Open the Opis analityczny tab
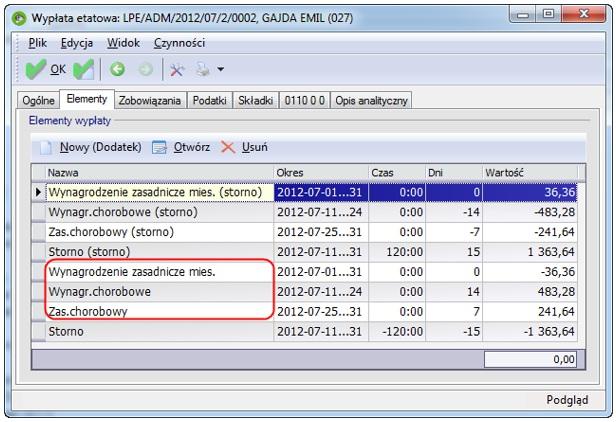 pos(371,101)
